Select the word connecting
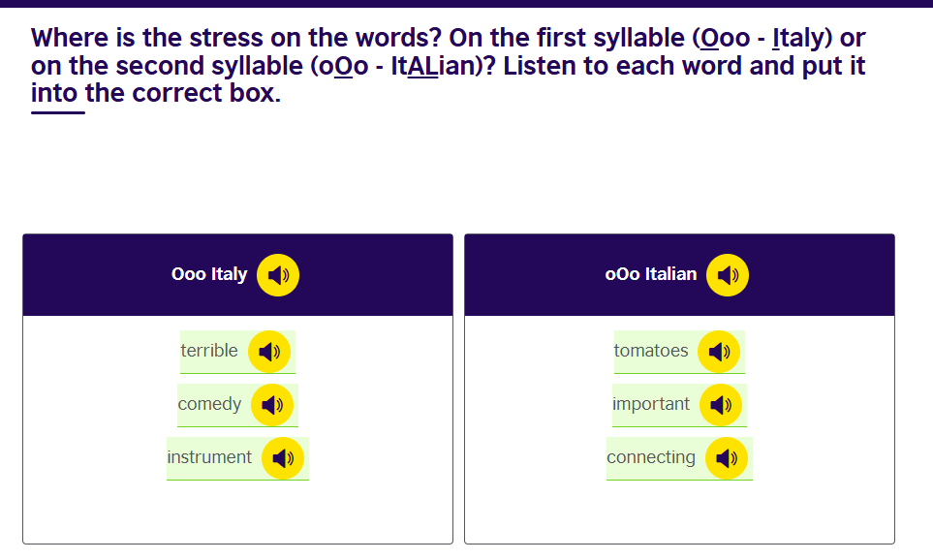This screenshot has height=560, width=933. click(651, 457)
